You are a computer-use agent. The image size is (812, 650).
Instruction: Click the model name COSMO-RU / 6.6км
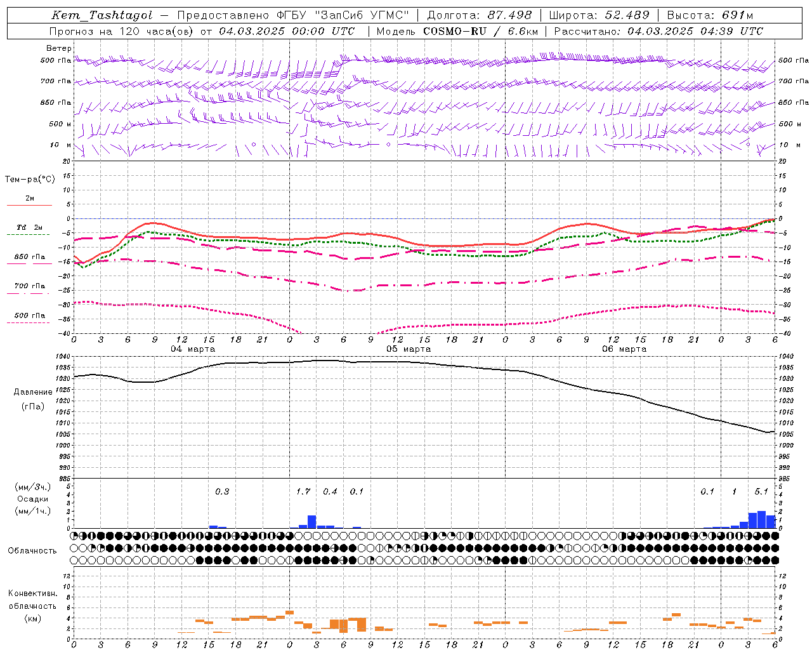pyautogui.click(x=481, y=31)
